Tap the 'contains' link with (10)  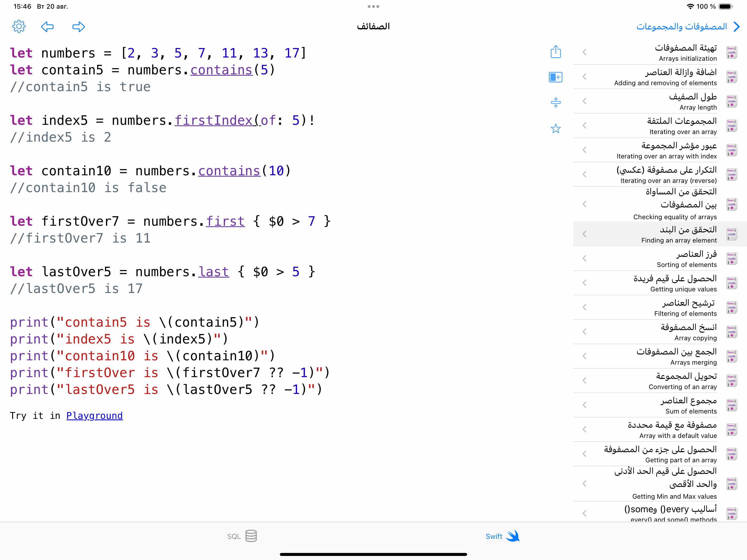pos(229,171)
